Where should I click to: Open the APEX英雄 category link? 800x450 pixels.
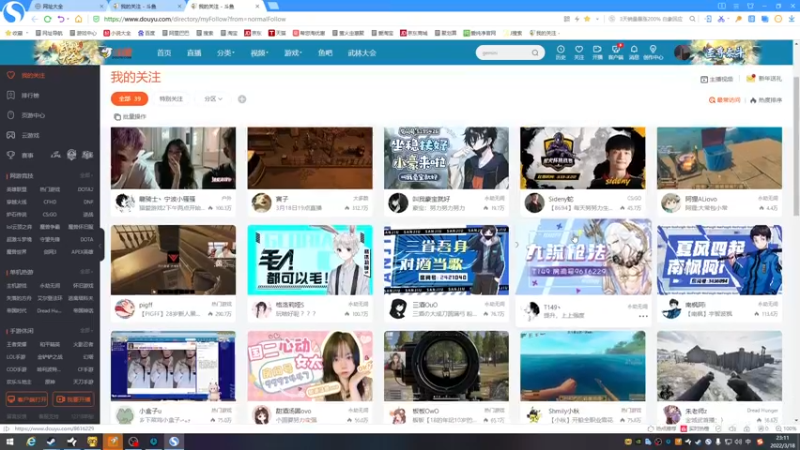click(82, 252)
